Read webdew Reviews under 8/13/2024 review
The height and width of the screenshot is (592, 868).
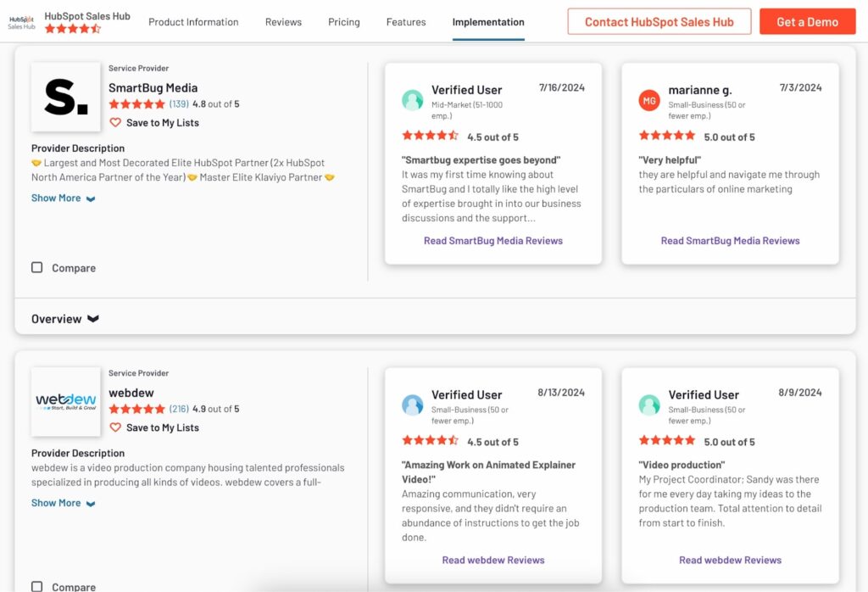[493, 560]
